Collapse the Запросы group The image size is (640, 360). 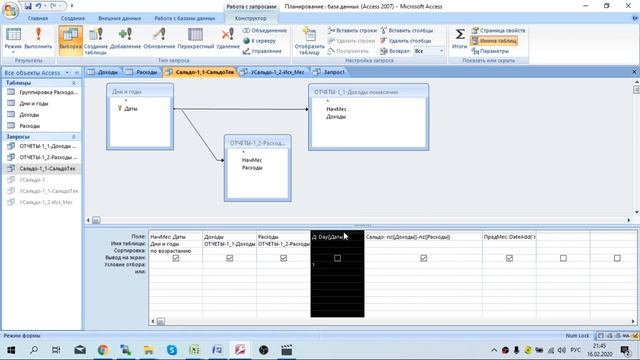(x=74, y=137)
